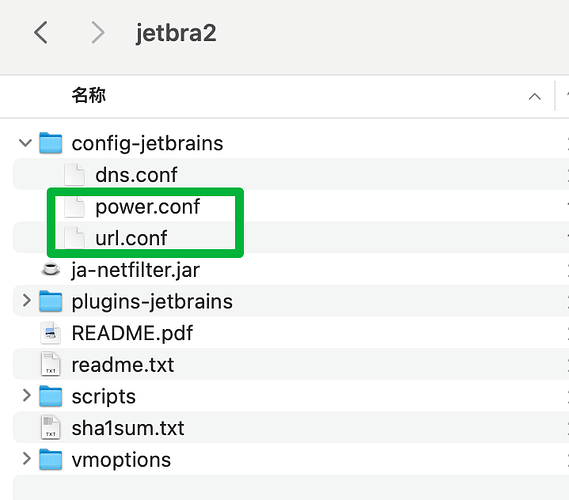Select the url.conf file
The image size is (569, 500).
290,238
